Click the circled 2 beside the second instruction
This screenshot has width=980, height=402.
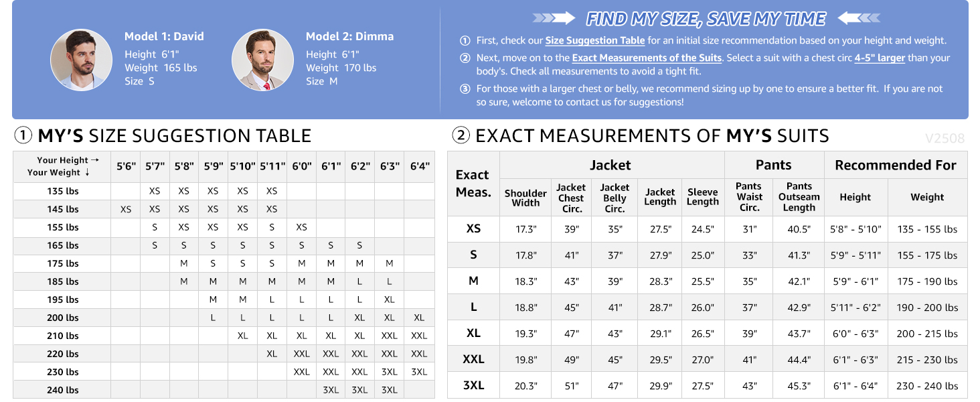465,58
